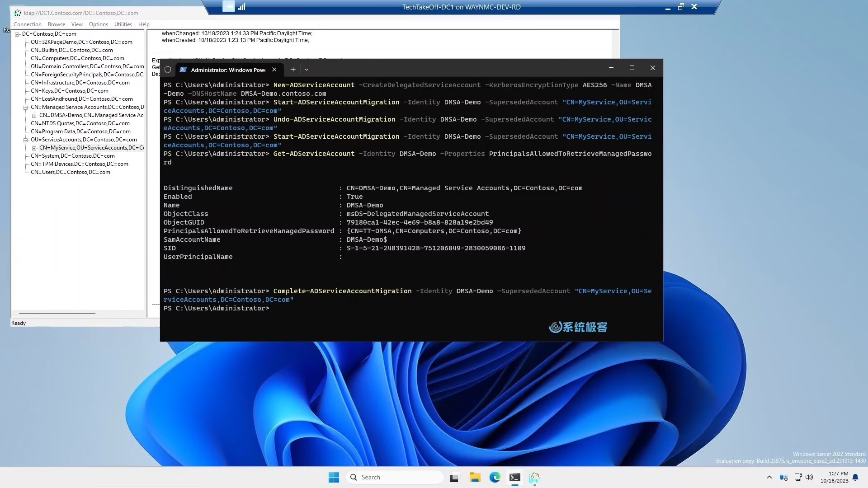Screen dimensions: 868x488
Task: Select the View menu in ADSI Edit
Action: point(77,24)
